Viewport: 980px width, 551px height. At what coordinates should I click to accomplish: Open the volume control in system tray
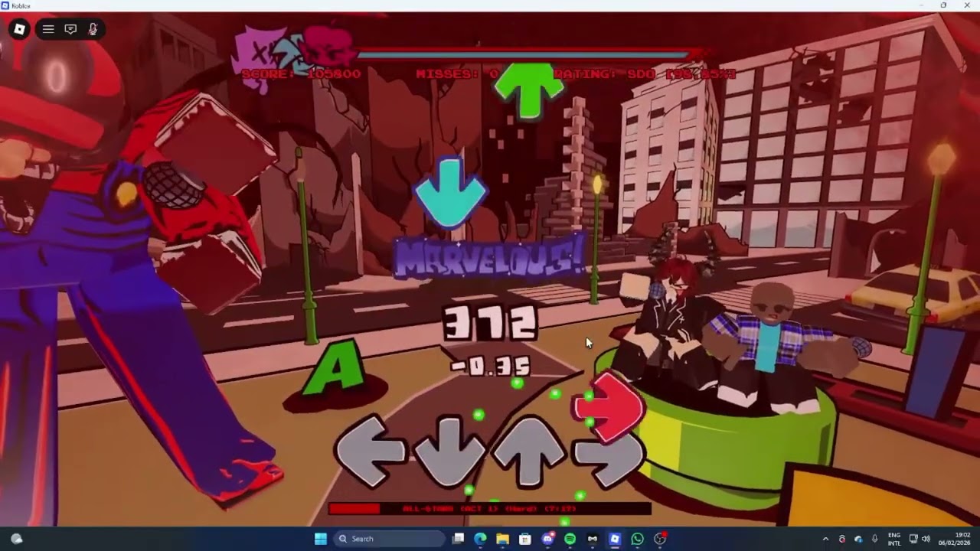(926, 539)
